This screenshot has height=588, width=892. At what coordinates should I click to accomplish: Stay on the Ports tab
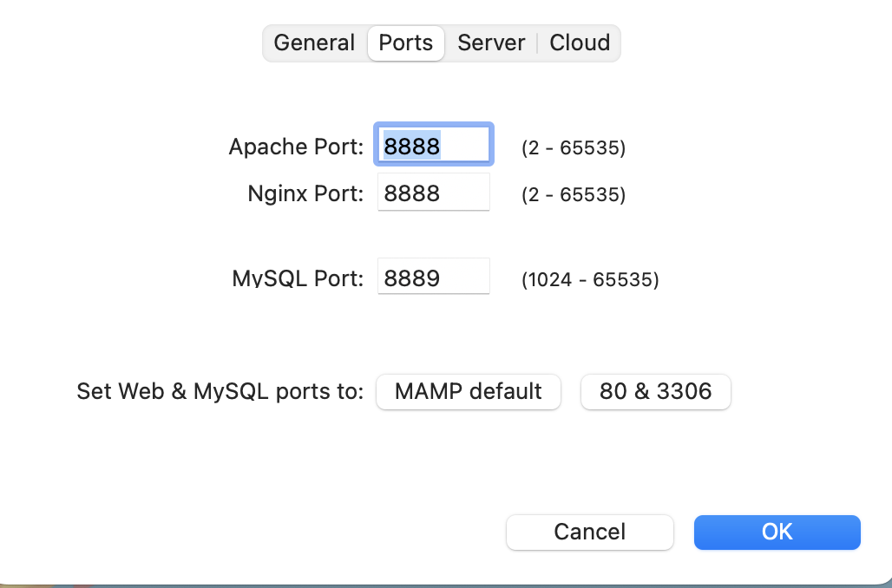pyautogui.click(x=405, y=42)
